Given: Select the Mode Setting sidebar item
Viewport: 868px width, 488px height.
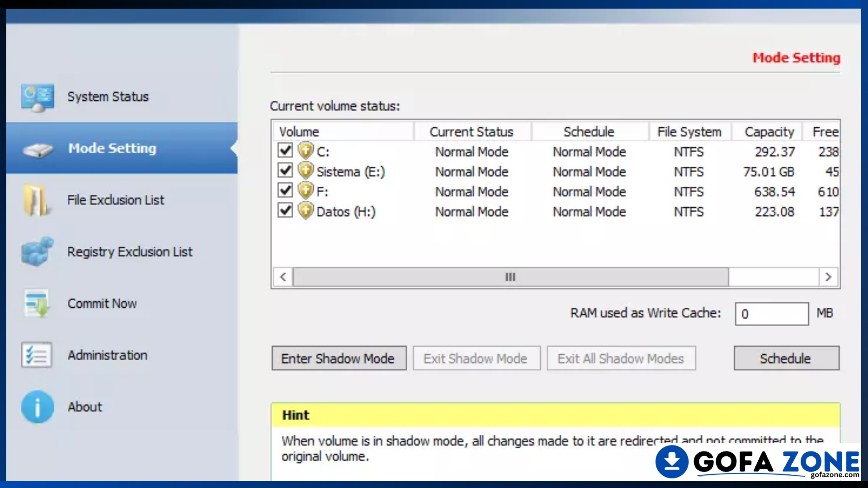Looking at the screenshot, I should pyautogui.click(x=122, y=148).
